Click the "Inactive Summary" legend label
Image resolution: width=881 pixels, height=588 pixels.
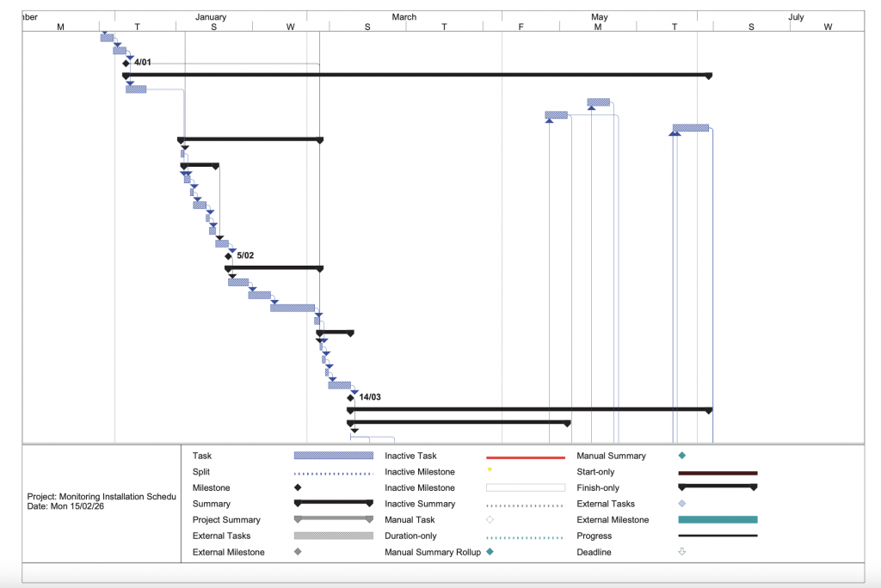420,504
